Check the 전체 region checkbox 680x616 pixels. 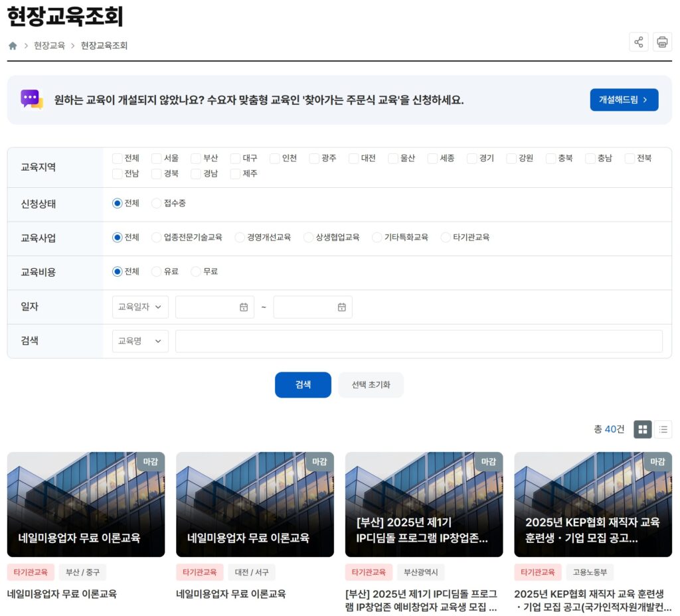point(117,158)
